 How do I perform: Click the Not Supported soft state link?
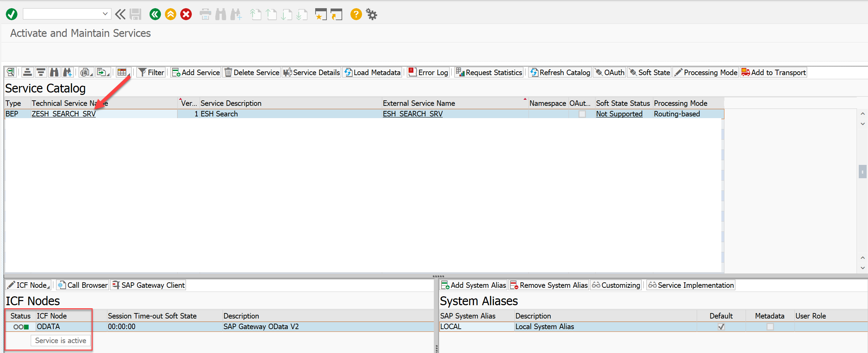pos(619,114)
